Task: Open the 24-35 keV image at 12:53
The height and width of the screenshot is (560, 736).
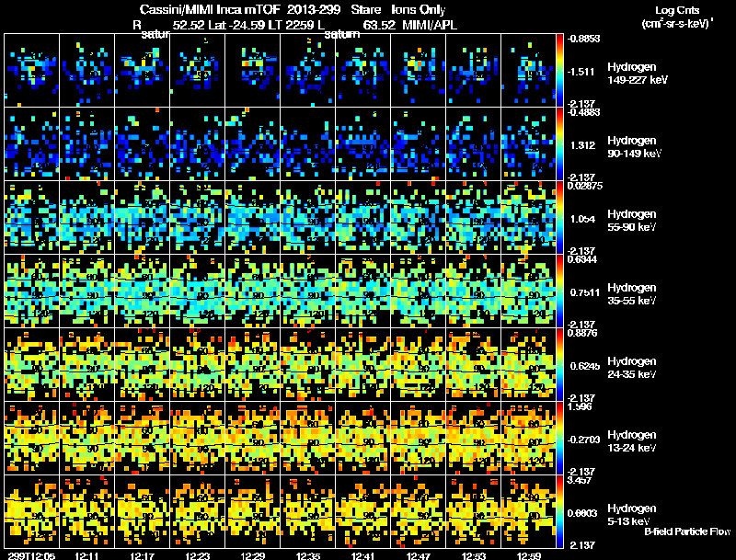Action: click(x=474, y=365)
